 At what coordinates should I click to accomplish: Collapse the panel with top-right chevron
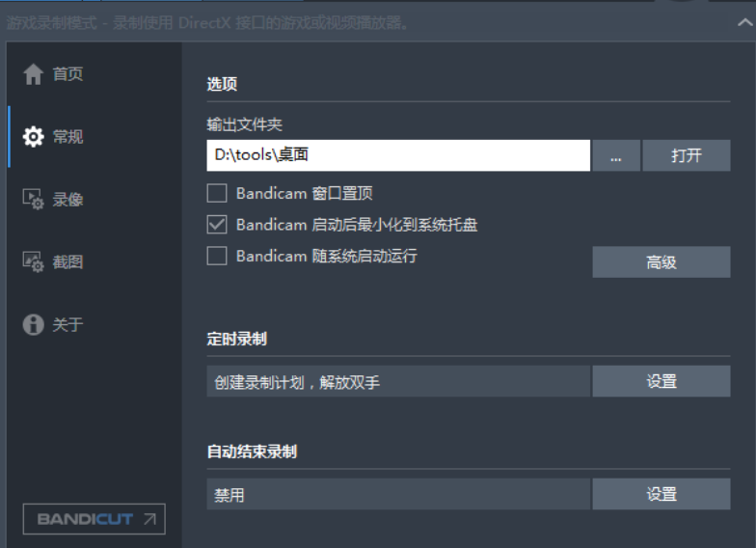[x=744, y=21]
